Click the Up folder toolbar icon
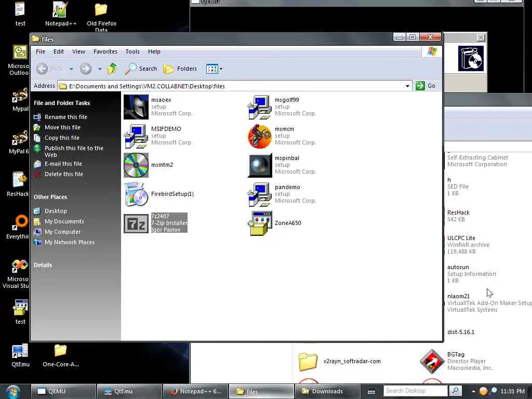 coord(112,69)
